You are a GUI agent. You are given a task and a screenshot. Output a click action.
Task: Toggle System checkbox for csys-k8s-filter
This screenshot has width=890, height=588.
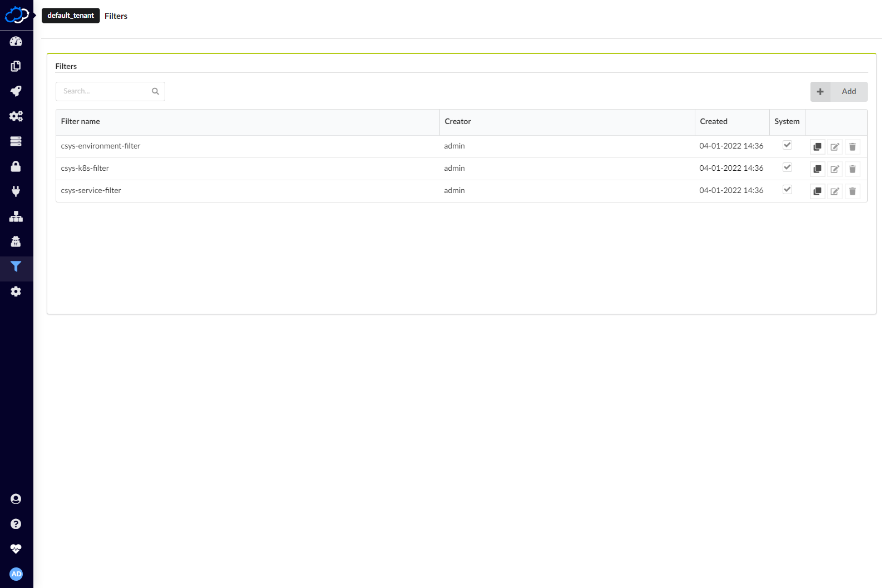coord(787,167)
